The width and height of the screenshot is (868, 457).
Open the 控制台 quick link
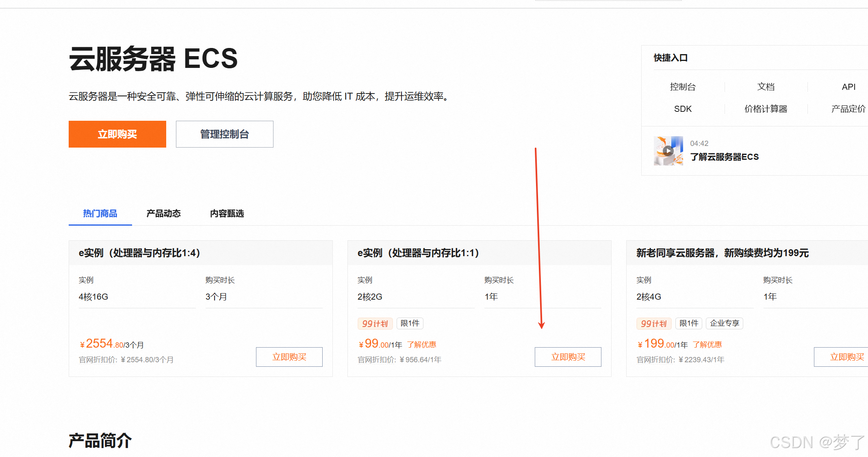(683, 87)
